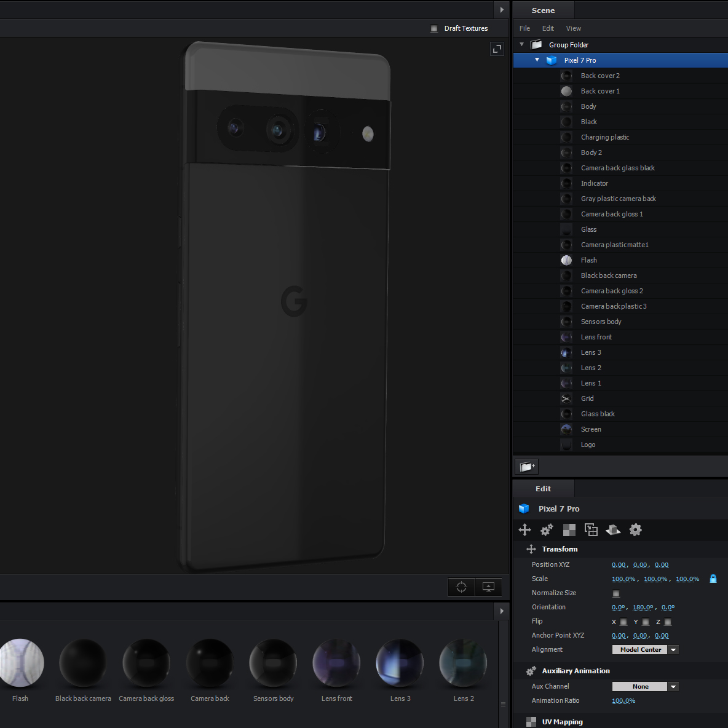Click the materials panel collapse arrow
The width and height of the screenshot is (728, 728).
point(502,611)
